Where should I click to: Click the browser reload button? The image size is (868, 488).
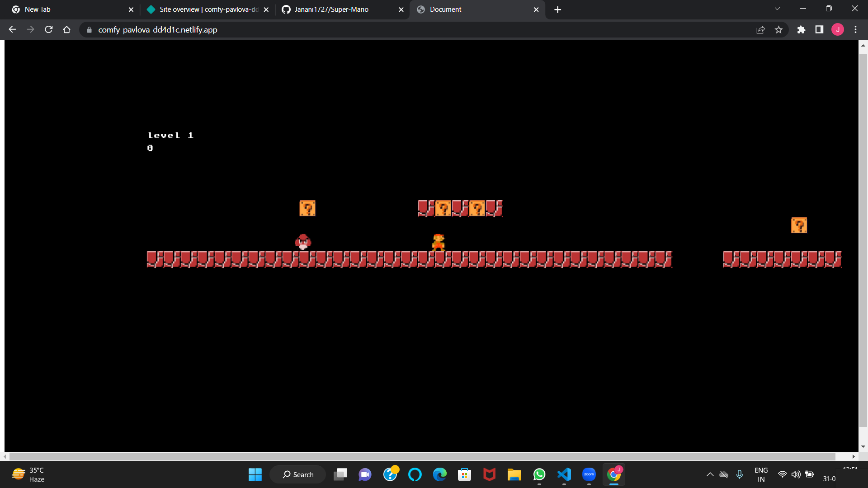click(x=49, y=29)
